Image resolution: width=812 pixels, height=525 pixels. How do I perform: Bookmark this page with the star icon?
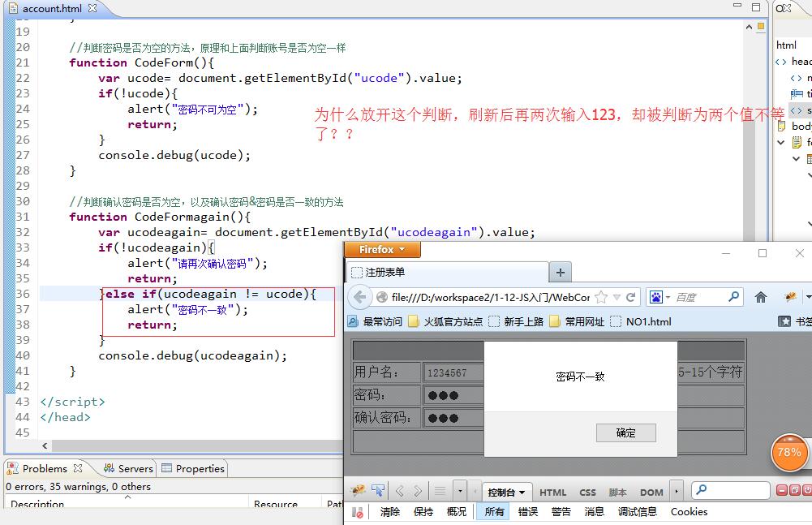click(601, 297)
